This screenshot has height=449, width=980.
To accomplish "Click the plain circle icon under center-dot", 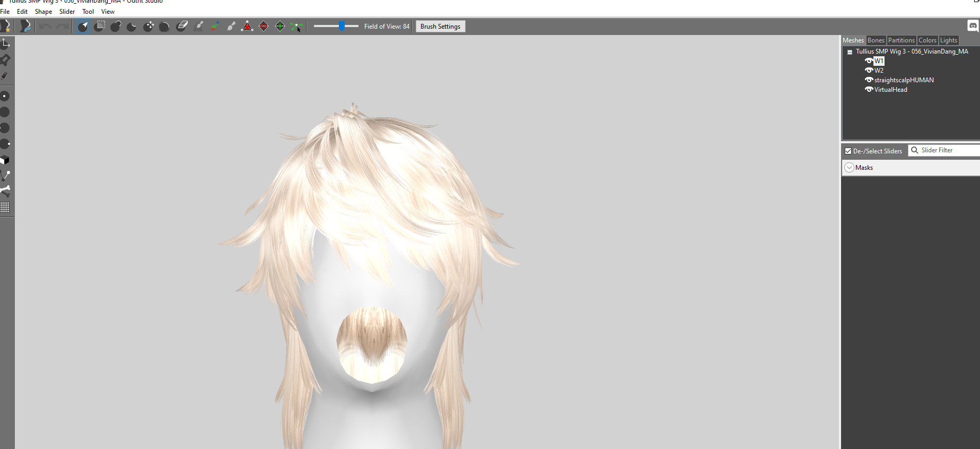I will click(5, 112).
